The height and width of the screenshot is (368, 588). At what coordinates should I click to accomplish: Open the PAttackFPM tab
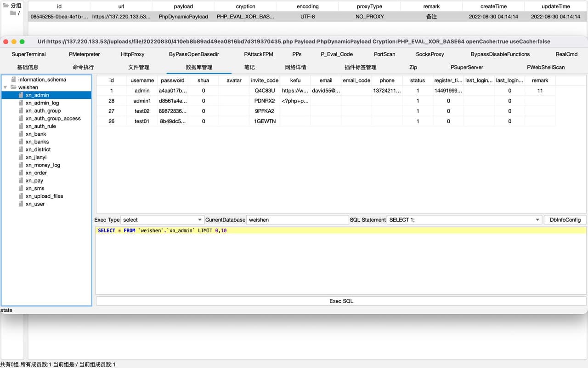[x=259, y=54]
